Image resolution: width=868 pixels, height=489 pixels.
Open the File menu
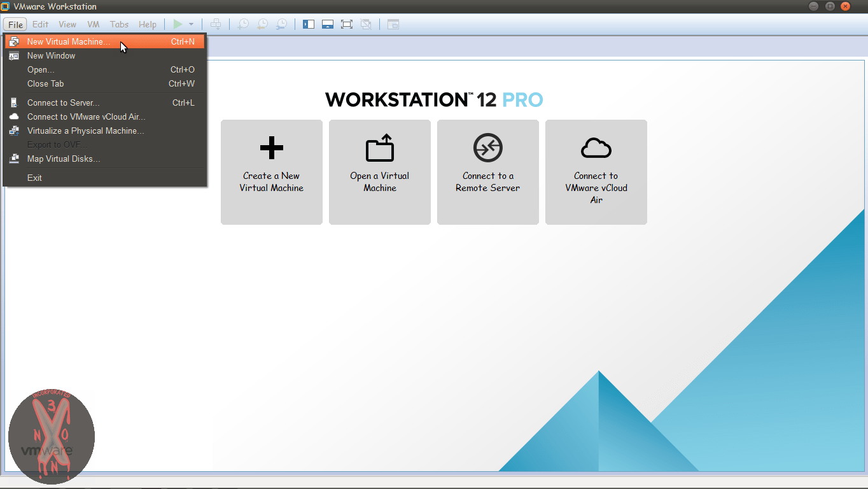coord(15,24)
